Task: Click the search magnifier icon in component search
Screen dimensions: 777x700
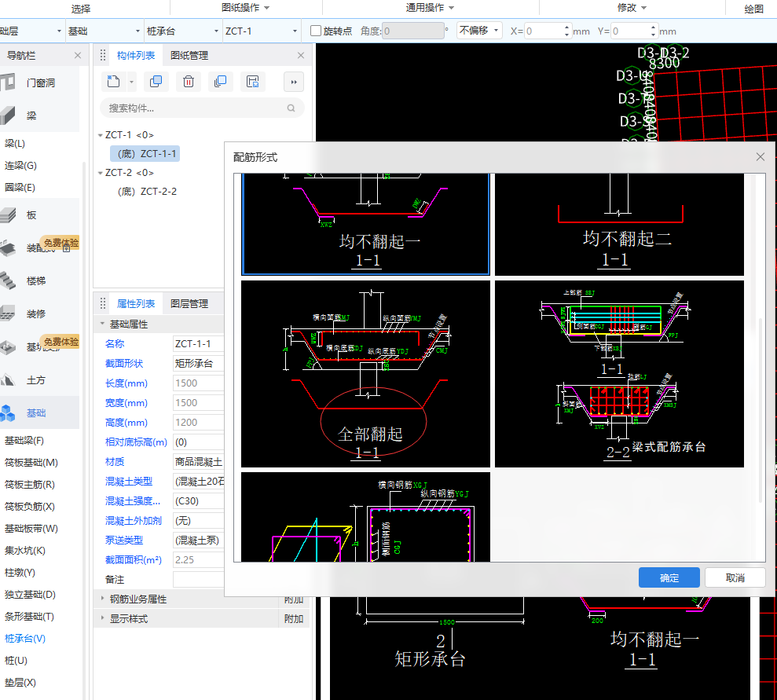Action: [x=291, y=108]
